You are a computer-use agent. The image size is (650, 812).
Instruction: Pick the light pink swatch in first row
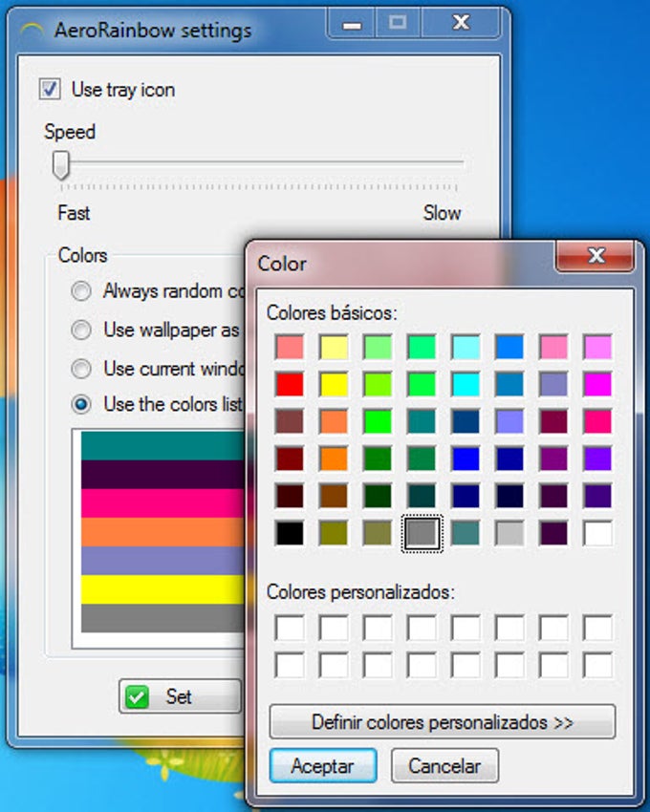(553, 347)
